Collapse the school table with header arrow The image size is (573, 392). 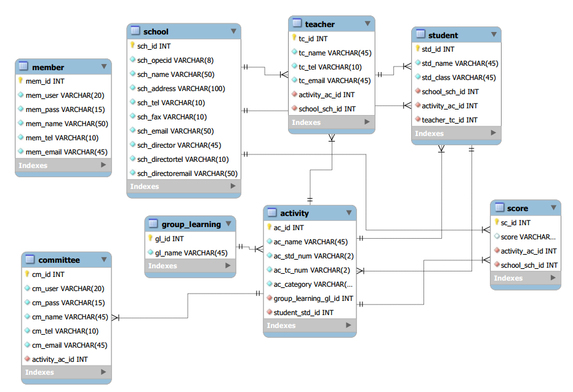click(x=233, y=31)
